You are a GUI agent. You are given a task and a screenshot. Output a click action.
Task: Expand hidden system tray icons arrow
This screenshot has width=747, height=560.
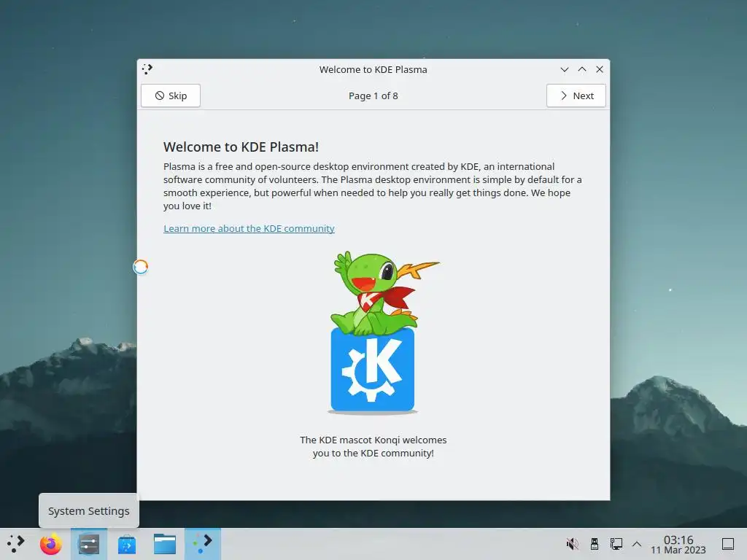coord(637,544)
